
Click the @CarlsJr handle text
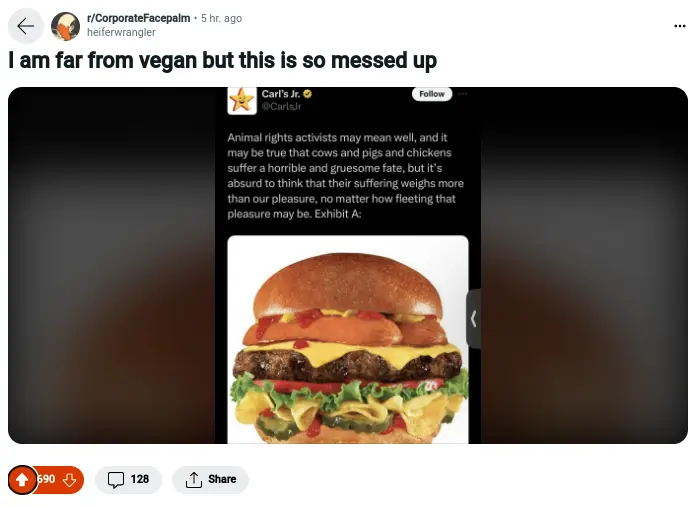pyautogui.click(x=281, y=107)
